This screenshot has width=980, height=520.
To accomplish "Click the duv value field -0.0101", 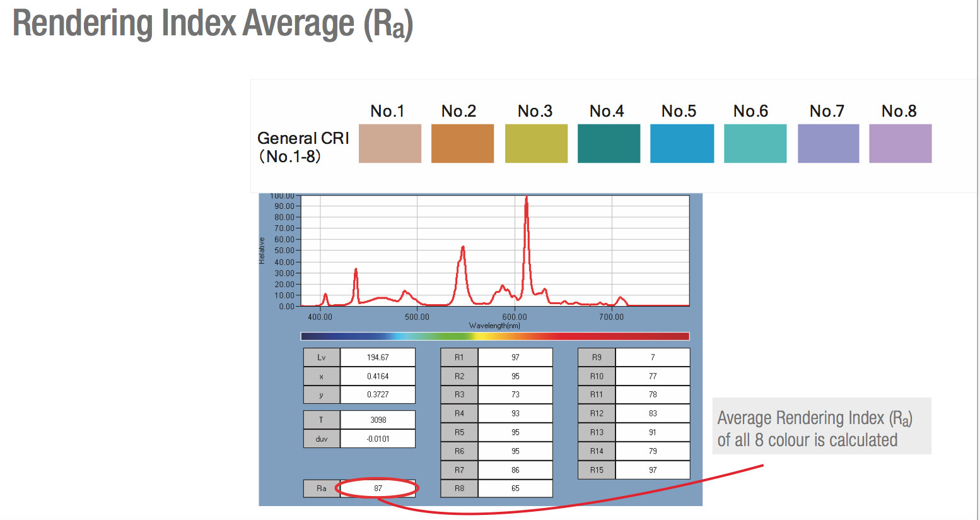I will point(378,439).
